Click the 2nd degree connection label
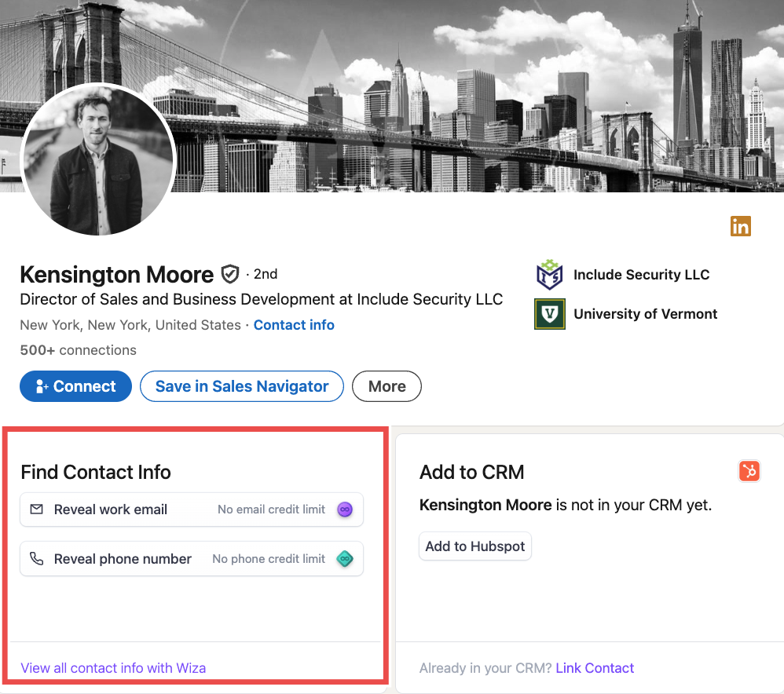 [x=266, y=274]
